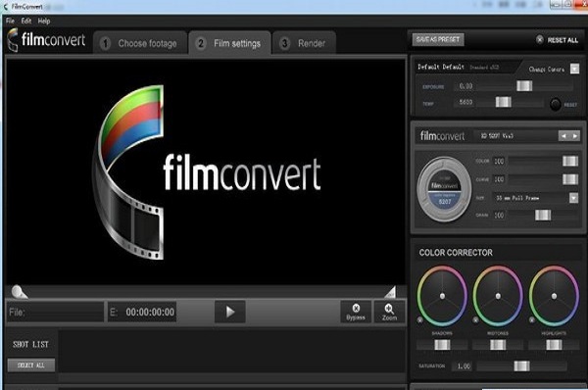588x390 pixels.
Task: Select the next film stock arrow
Action: (575, 136)
